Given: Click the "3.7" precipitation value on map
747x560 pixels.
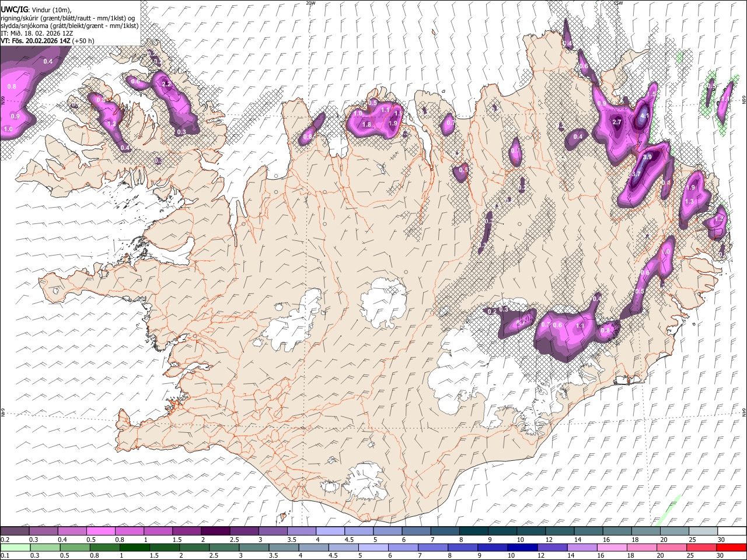Looking at the screenshot, I should [636, 174].
